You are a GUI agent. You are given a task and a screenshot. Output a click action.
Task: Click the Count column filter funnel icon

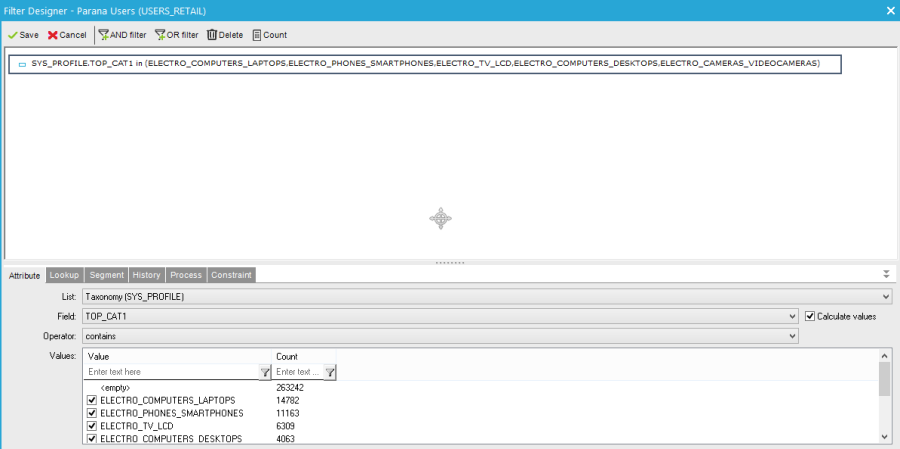point(329,372)
